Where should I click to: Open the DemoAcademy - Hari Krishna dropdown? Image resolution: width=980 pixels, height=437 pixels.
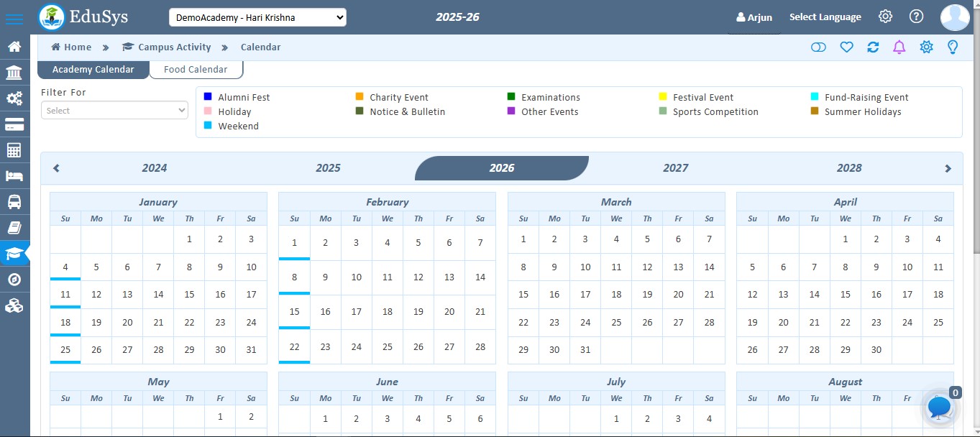257,17
